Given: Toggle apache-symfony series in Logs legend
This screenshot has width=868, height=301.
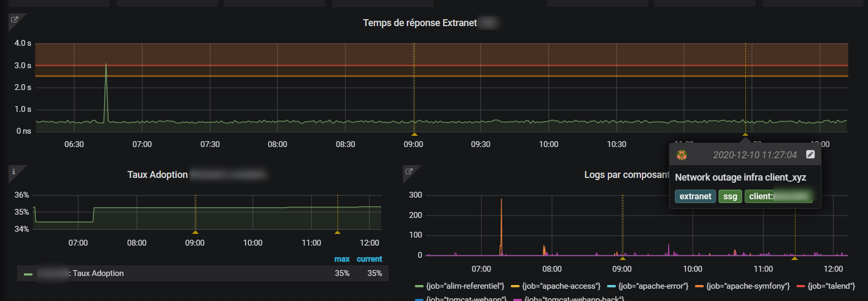Looking at the screenshot, I should pyautogui.click(x=748, y=286).
